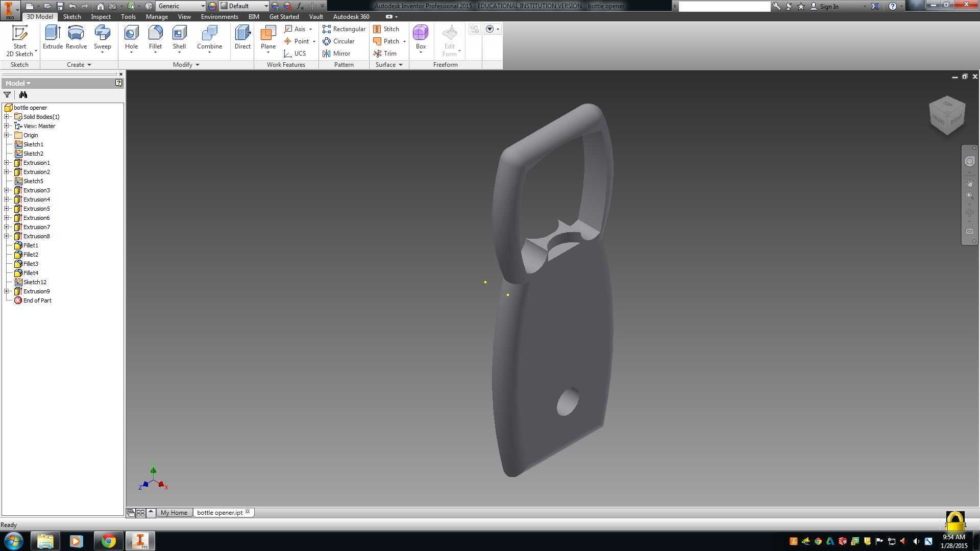Viewport: 980px width, 551px height.
Task: Expand the Solid Bodies(1) node
Action: 7,117
